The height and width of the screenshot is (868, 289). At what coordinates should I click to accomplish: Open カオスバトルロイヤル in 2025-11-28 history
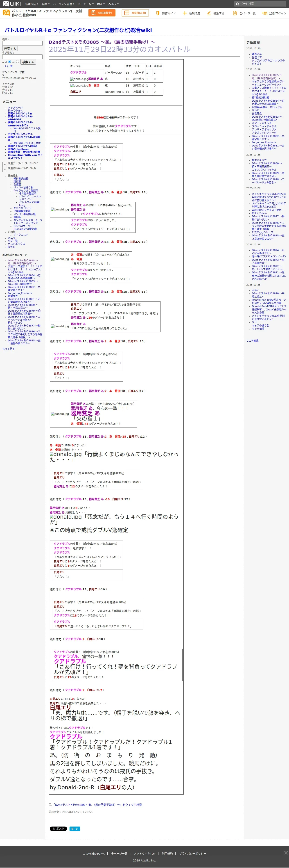pos(264,170)
